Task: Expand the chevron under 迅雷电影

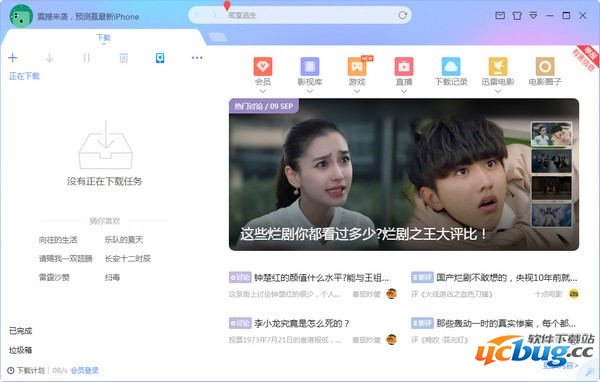Action: coord(498,91)
